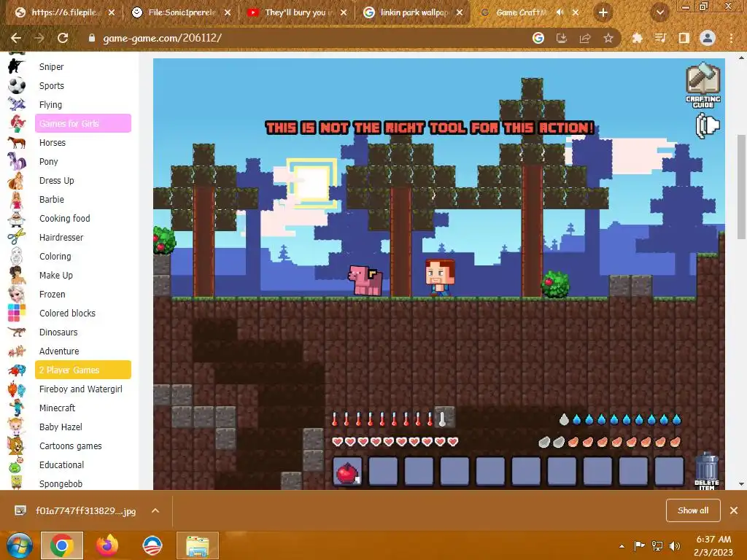The width and height of the screenshot is (747, 560).
Task: Open the Chrome profile avatar
Action: (x=708, y=38)
